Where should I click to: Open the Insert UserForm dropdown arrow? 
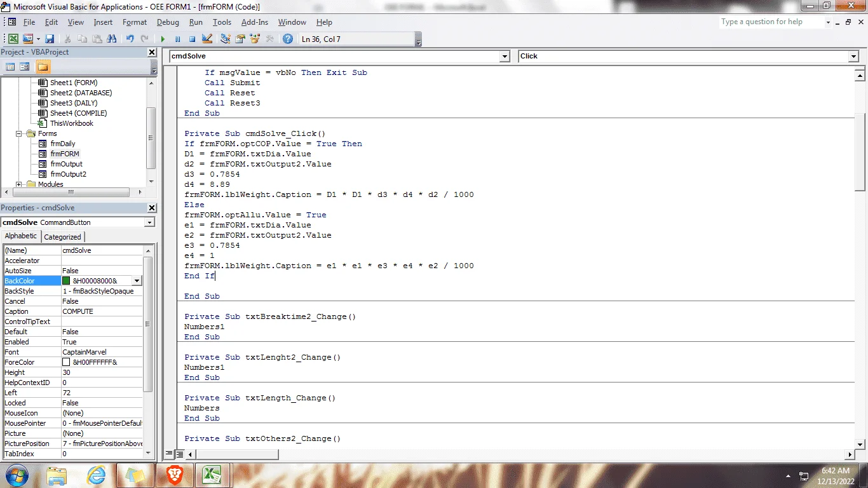point(38,39)
